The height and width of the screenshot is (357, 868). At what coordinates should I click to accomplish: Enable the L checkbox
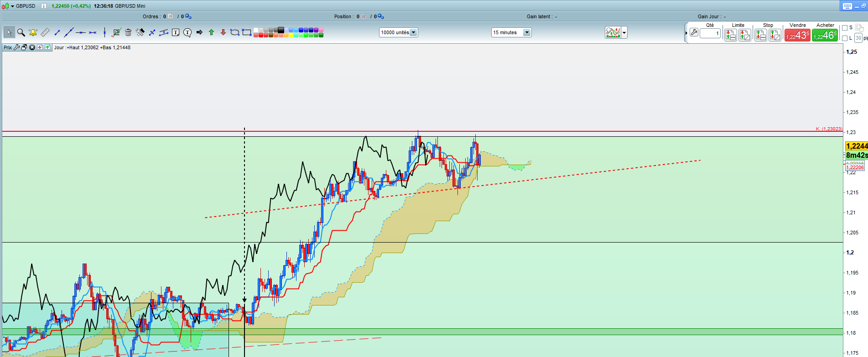[x=845, y=38]
